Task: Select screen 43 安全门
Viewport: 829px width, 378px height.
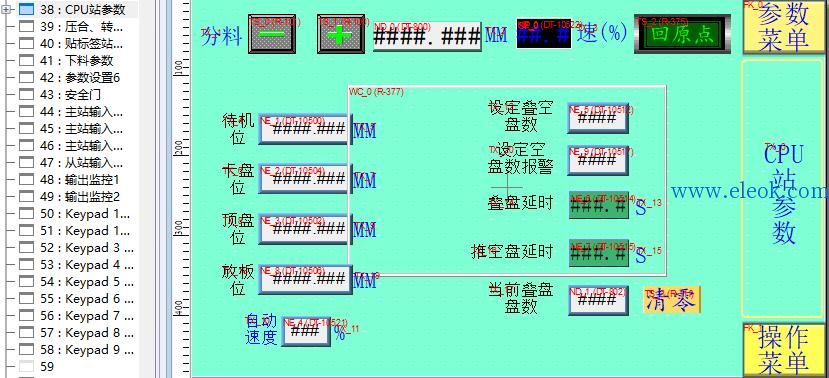Action: click(x=70, y=95)
